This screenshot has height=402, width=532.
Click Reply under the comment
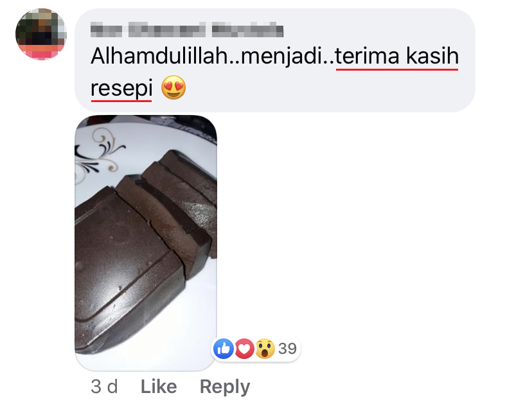225,387
